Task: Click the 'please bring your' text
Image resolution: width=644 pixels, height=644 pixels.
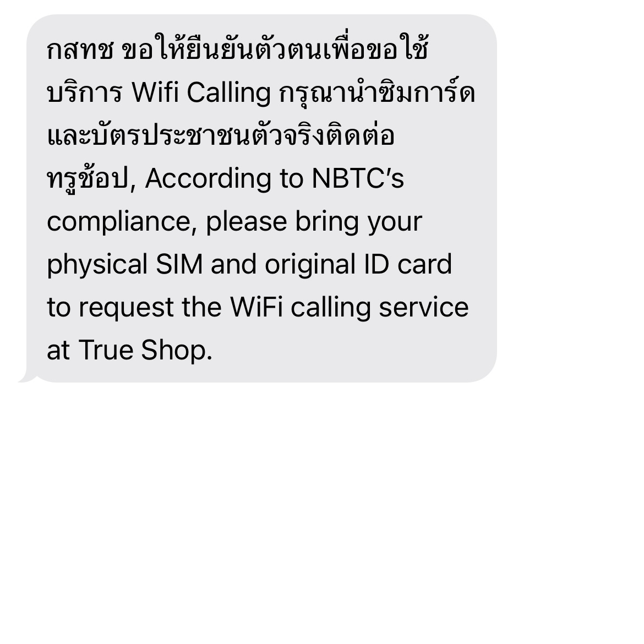Action: 314,222
